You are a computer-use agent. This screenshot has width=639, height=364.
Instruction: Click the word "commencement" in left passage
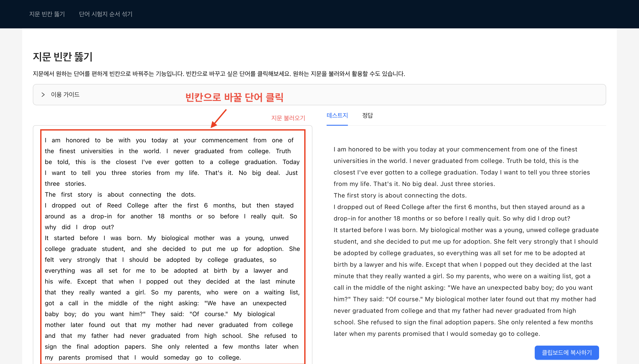coord(224,140)
